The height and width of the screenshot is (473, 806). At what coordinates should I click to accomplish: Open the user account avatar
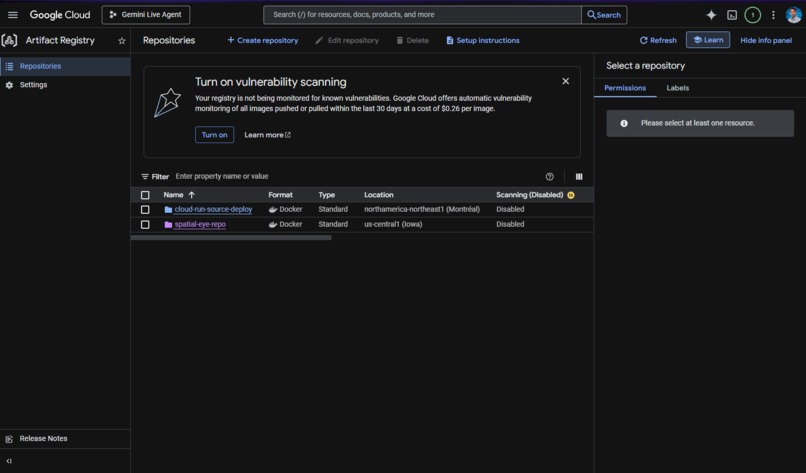pyautogui.click(x=794, y=15)
